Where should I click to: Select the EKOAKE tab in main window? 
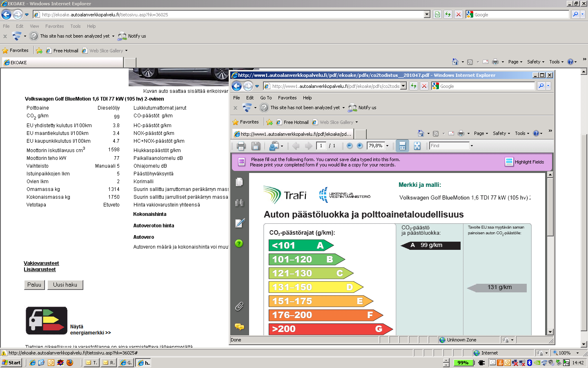[x=62, y=63]
